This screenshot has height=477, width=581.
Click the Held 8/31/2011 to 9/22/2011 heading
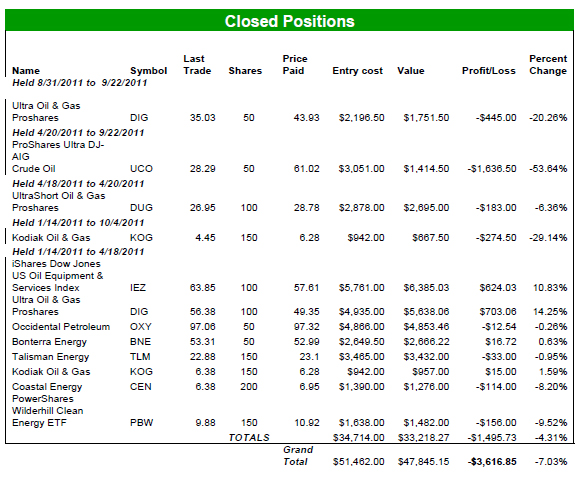click(80, 83)
